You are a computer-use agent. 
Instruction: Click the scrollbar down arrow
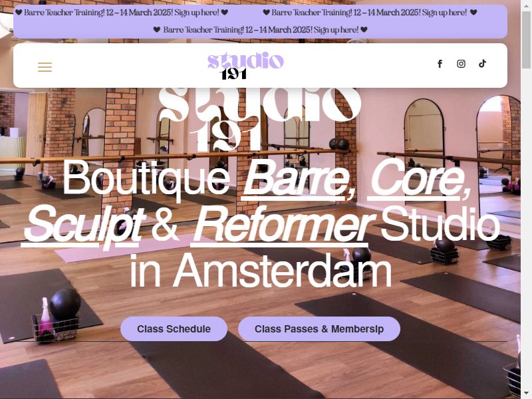click(526, 394)
